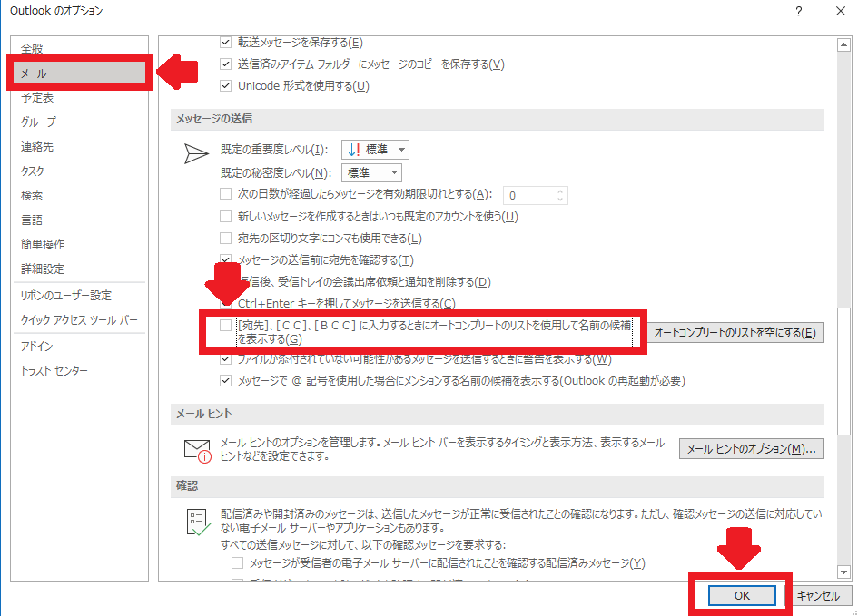Viewport: 858px width, 616px height.
Task: Open 簡単操作 options category
Action: (79, 244)
